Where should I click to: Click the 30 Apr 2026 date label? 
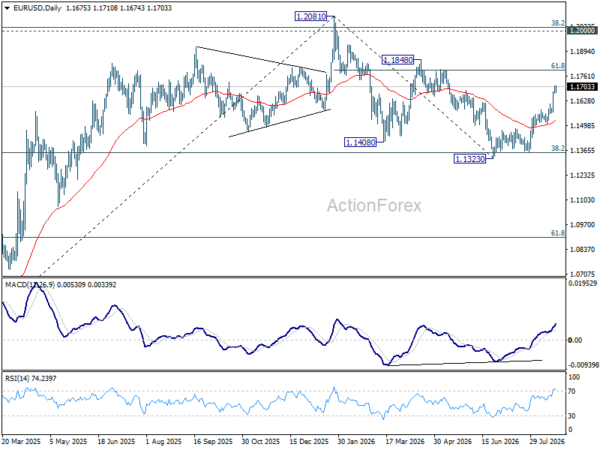[453, 441]
